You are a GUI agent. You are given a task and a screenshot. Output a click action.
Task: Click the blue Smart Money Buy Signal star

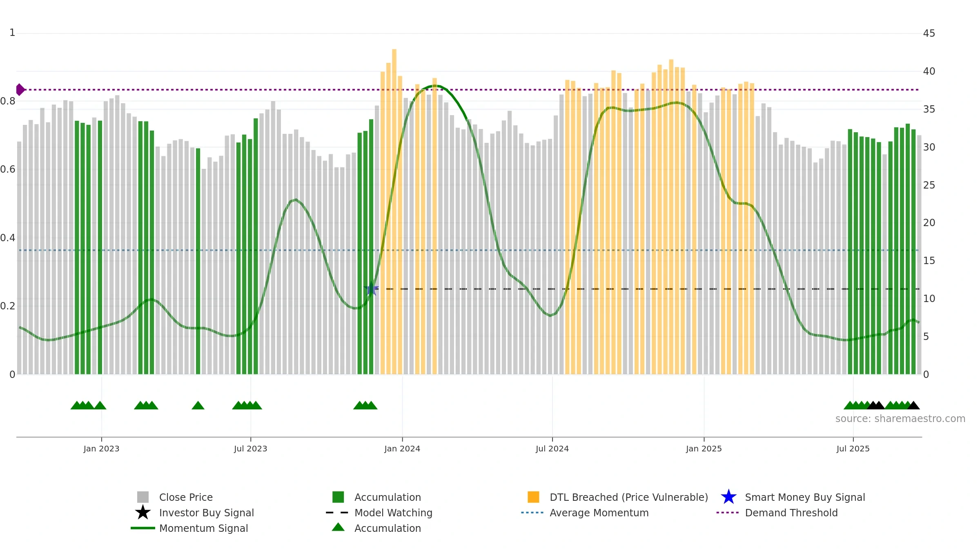[x=729, y=497]
